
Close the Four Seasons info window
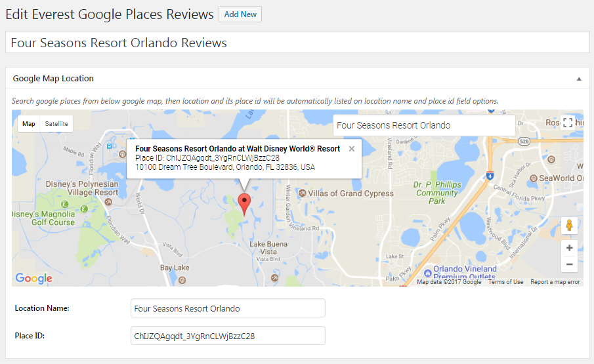(x=352, y=149)
